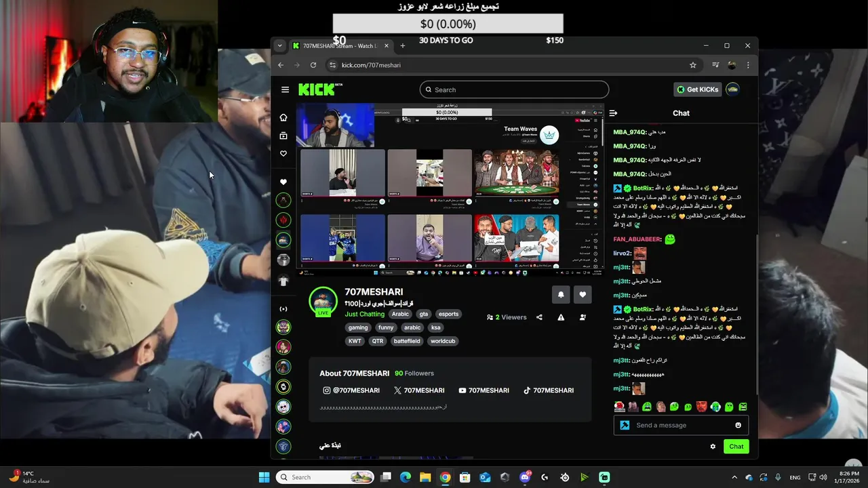868x488 pixels.
Task: Click the chat identity badge icon
Action: pos(625,425)
